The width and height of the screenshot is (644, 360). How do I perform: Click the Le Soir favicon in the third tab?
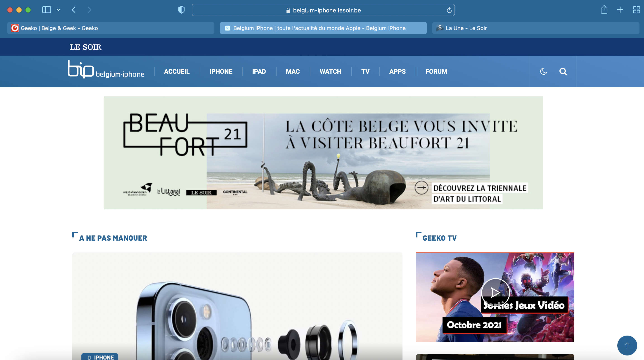pos(440,28)
